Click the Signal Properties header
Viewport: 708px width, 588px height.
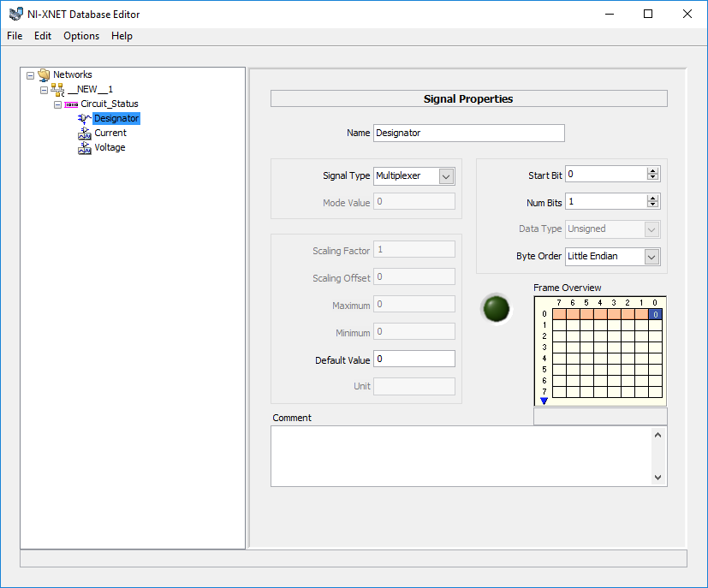[x=468, y=98]
